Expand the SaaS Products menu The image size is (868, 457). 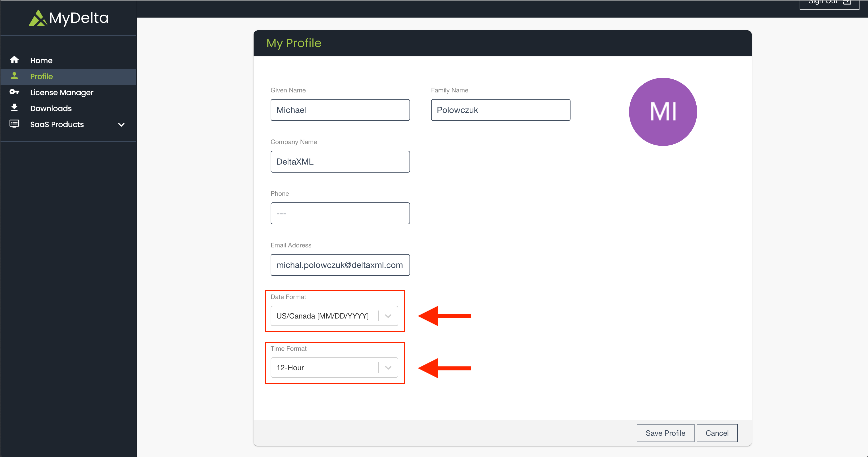[121, 124]
